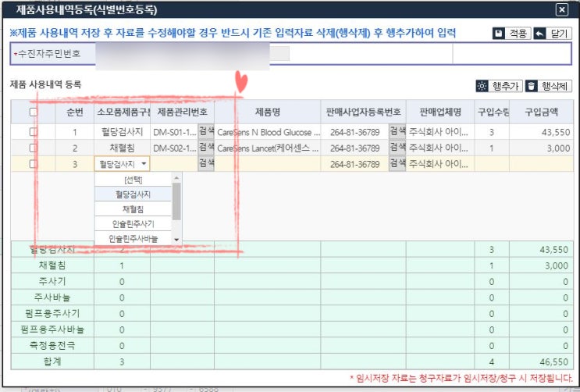The image size is (580, 392).
Task: Click summary row label 펌프용주사기
Action: coord(52,314)
